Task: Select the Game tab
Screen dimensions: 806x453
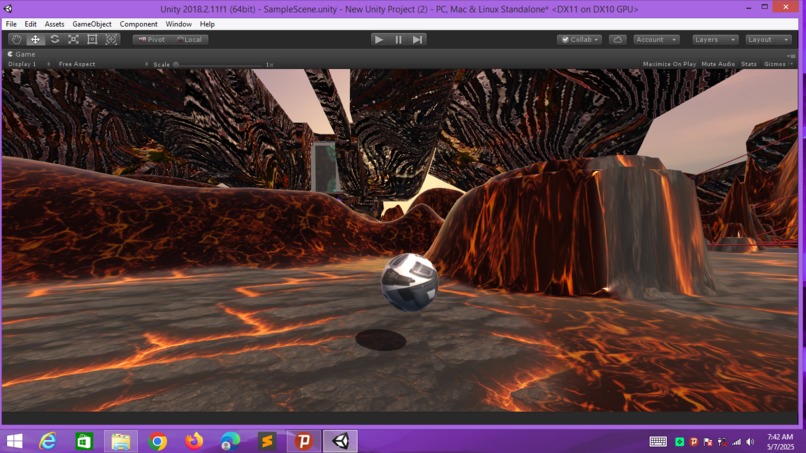Action: click(21, 54)
